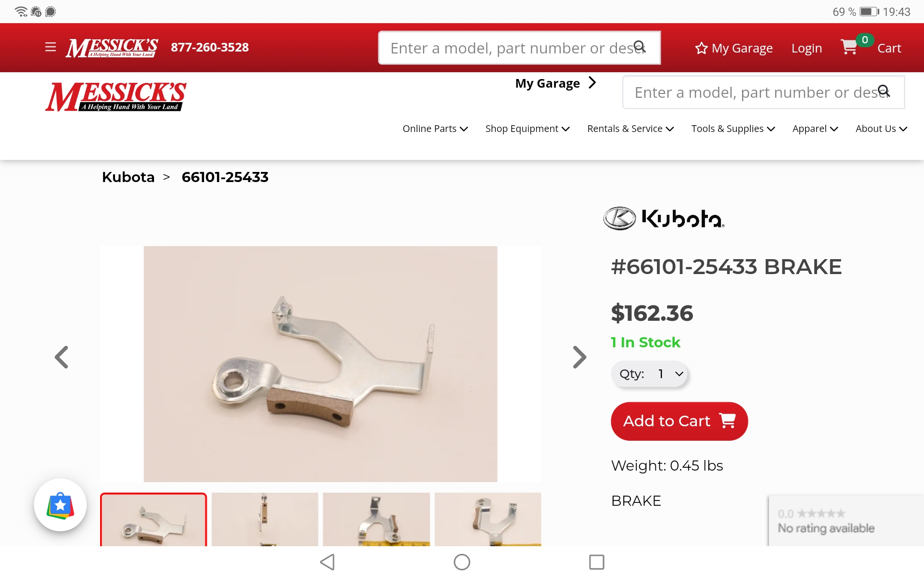Open the About Us menu

[881, 129]
